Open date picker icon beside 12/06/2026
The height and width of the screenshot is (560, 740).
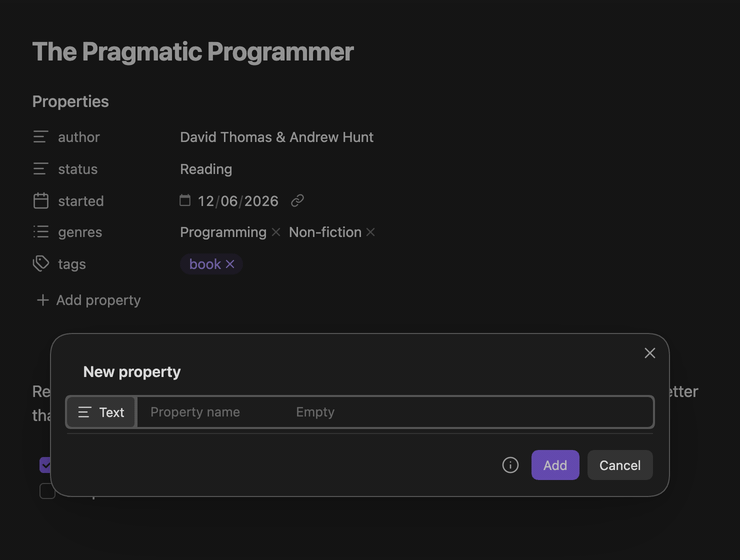click(185, 201)
